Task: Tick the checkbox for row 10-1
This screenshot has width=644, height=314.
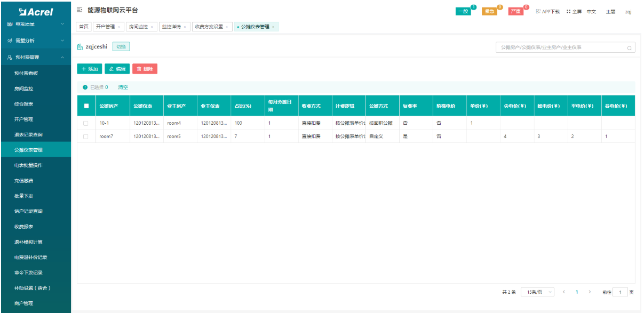Action: tap(86, 123)
